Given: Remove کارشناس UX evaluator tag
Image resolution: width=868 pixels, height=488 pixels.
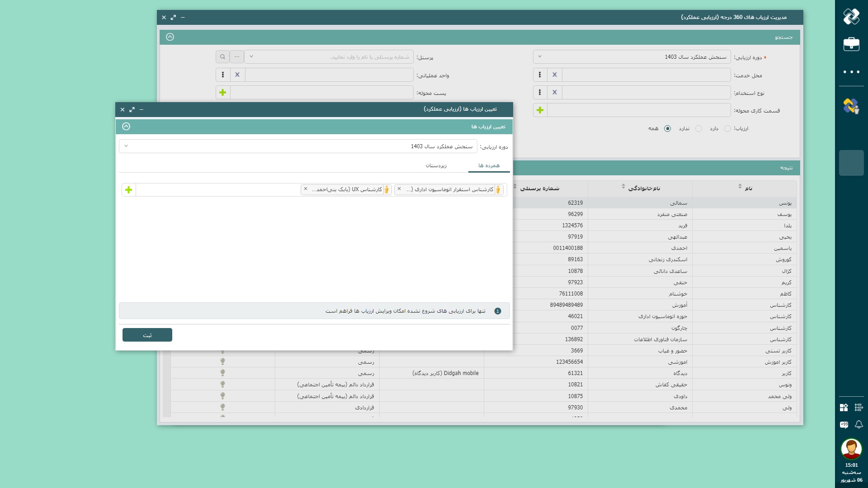Looking at the screenshot, I should point(306,189).
